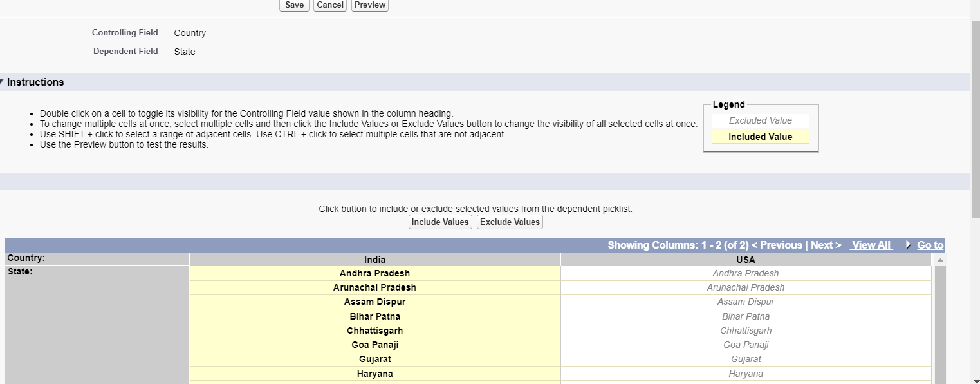Click the Included Value legend swatch
980x384 pixels.
click(x=760, y=137)
